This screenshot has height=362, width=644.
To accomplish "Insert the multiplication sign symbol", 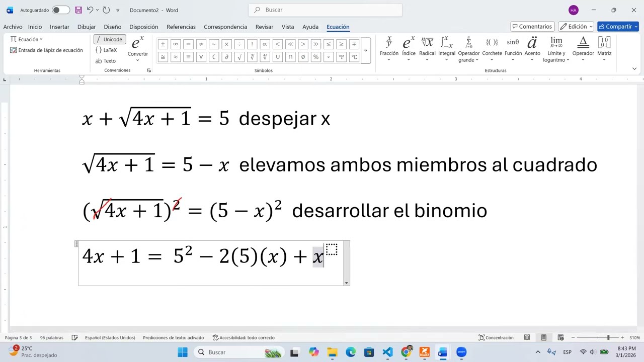I will [226, 44].
